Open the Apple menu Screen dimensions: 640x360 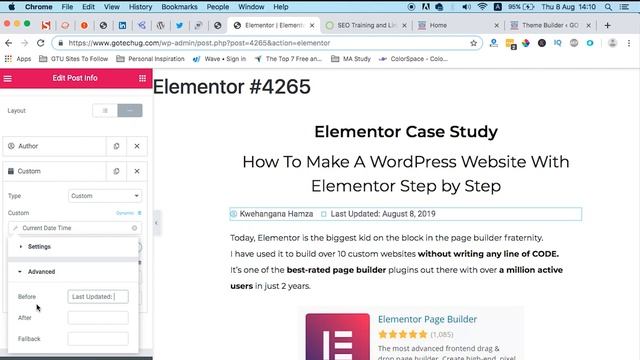[11, 7]
